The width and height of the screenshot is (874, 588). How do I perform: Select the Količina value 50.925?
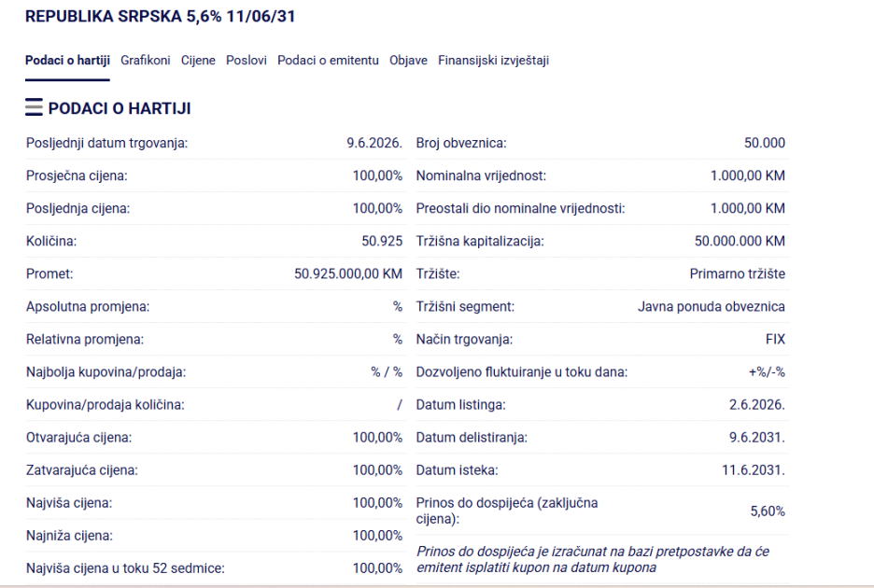point(382,242)
